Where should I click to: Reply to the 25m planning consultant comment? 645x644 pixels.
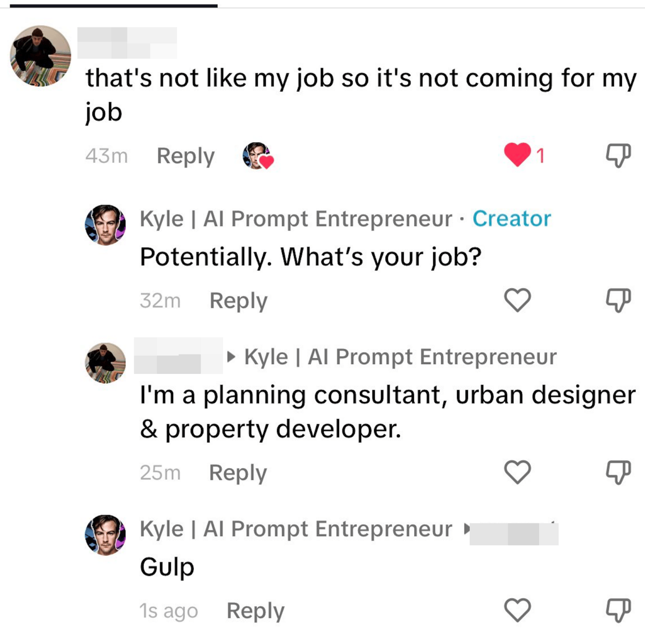pyautogui.click(x=238, y=472)
